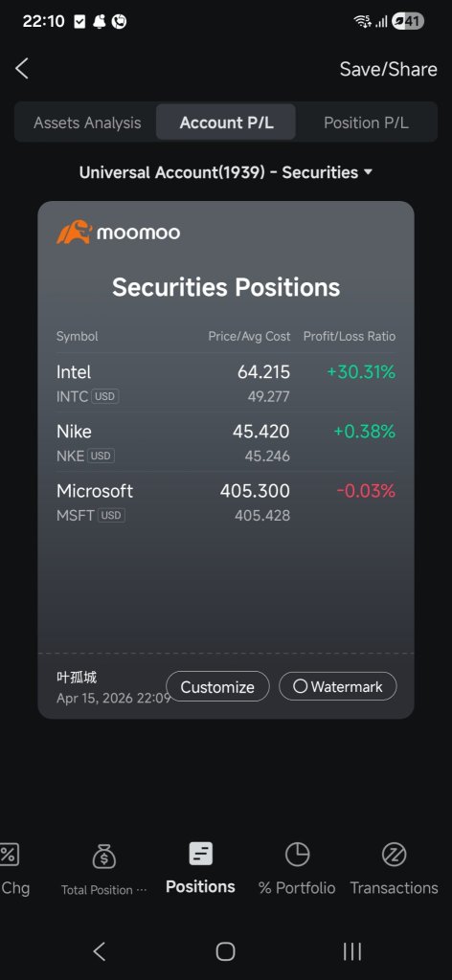The height and width of the screenshot is (980, 452).
Task: Tap Android back navigation arrow
Action: [x=99, y=951]
